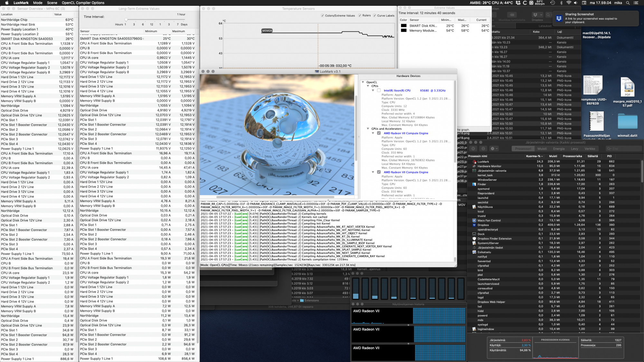Click the Bluetooth menu bar icon
This screenshot has width=644, height=362.
pos(561,3)
